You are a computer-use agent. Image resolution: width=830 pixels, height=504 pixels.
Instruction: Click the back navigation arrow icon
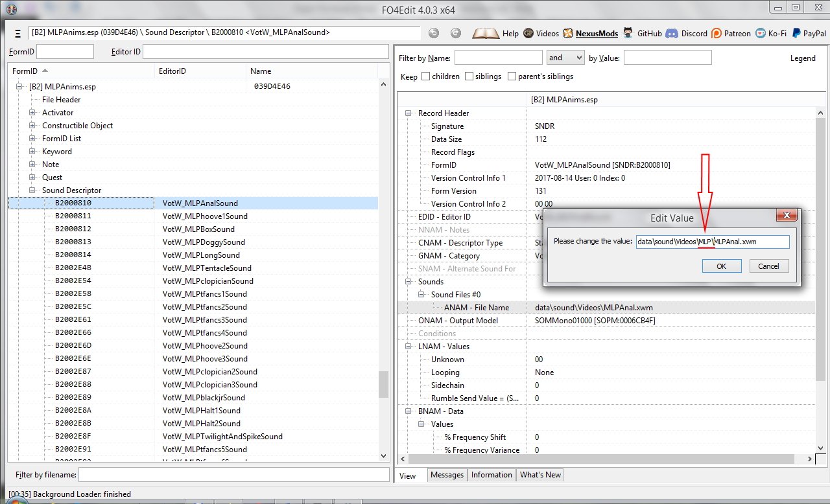(x=434, y=33)
